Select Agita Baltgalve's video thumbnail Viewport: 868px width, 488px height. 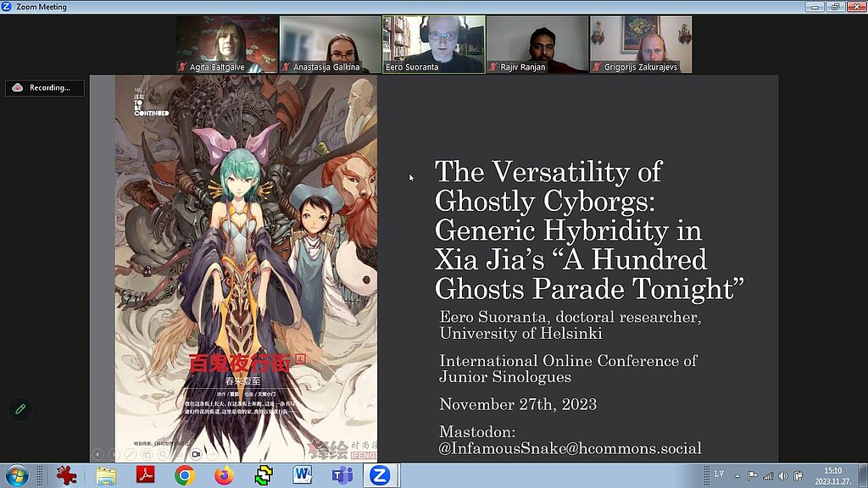point(227,44)
